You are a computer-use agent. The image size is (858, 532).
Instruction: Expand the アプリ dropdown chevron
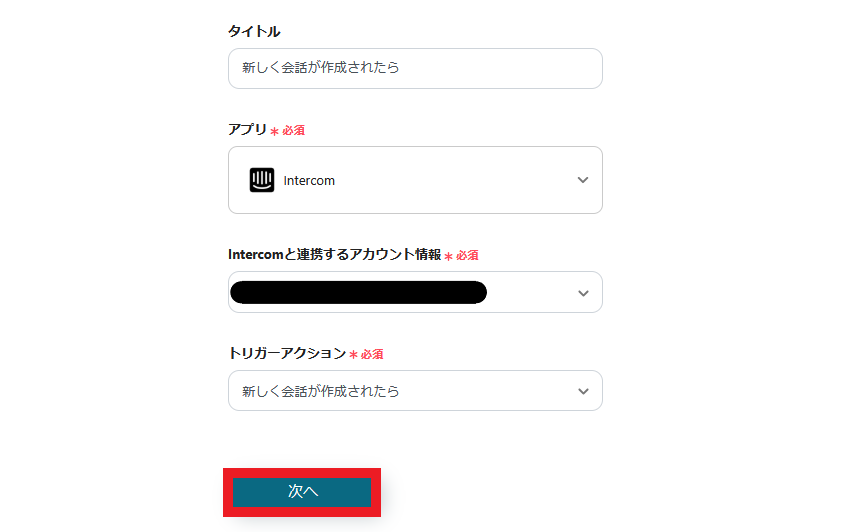pos(583,180)
